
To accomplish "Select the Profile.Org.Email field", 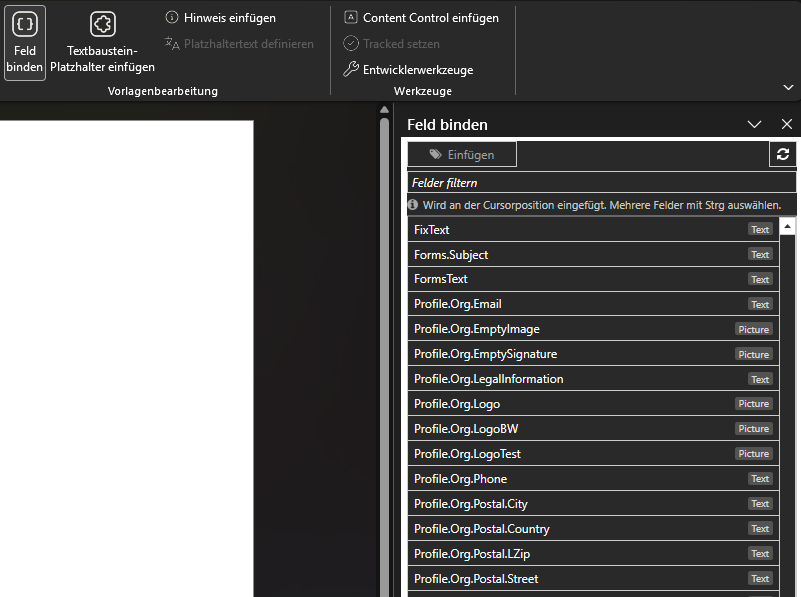I will [x=593, y=304].
